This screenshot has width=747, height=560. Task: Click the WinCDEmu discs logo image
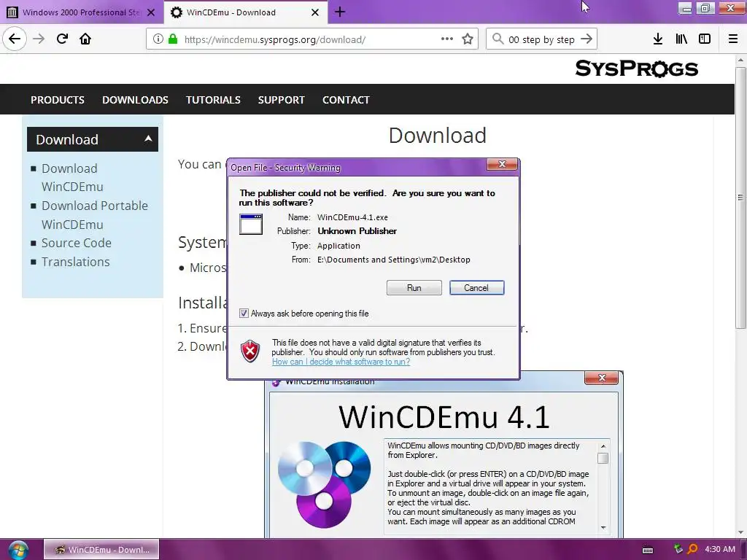(324, 485)
